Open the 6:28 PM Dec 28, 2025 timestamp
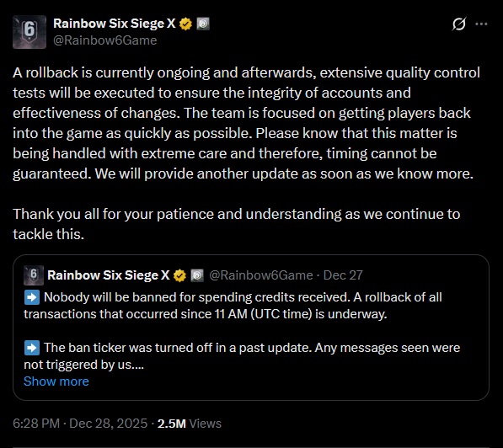Viewport: 503px width, 448px height. coord(80,424)
